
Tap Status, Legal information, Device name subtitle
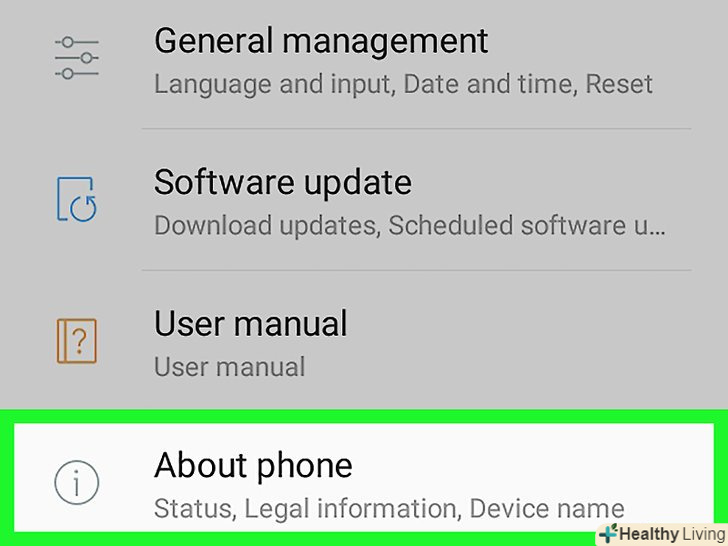tap(389, 508)
